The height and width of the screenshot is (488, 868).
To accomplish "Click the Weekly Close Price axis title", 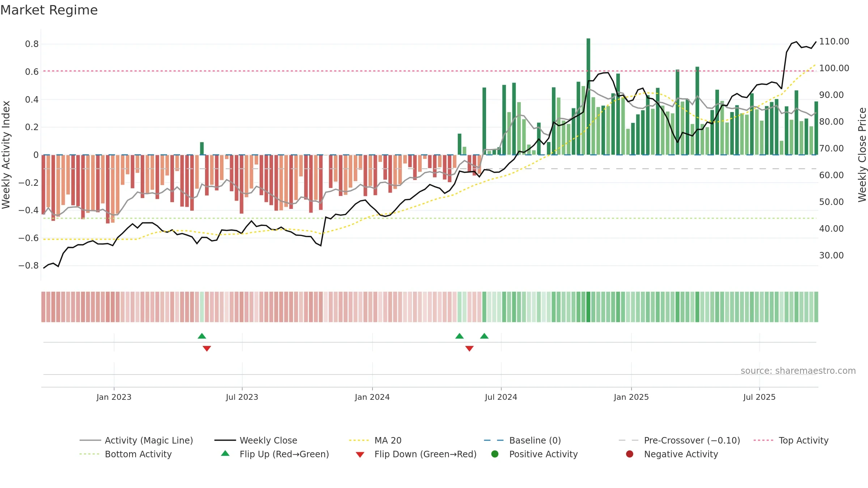I will click(862, 155).
